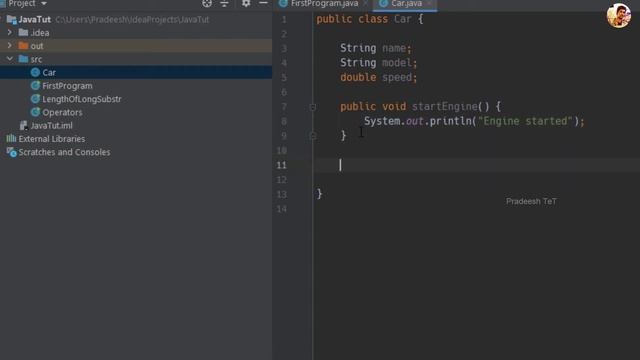Select External Libraries node
The image size is (640, 360).
(52, 139)
